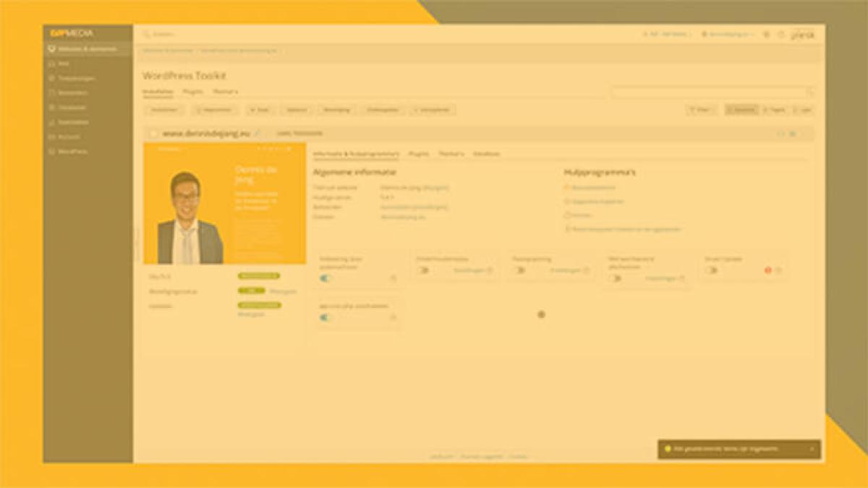This screenshot has height=488, width=868.
Task: Toggle indexing by search engines switch
Action: (326, 278)
